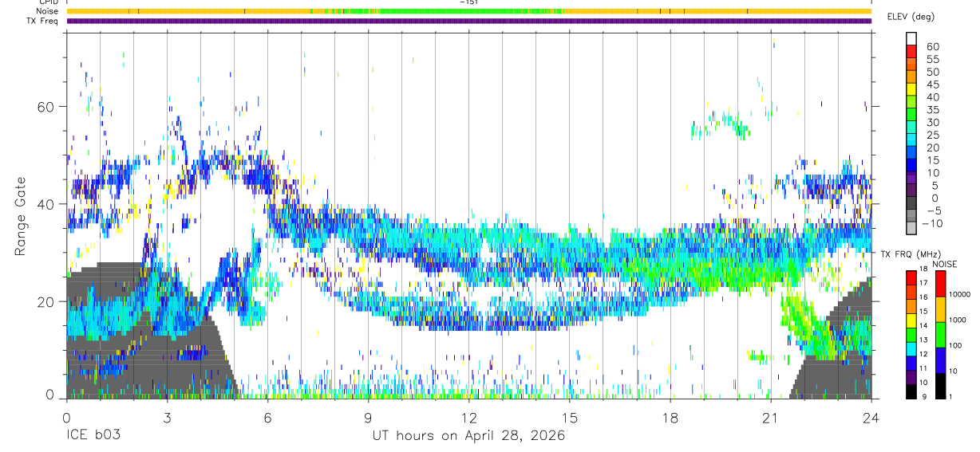Image resolution: width=980 pixels, height=452 pixels.
Task: Pick the red TX FRQ swatch beside 17
Action: pyautogui.click(x=911, y=277)
